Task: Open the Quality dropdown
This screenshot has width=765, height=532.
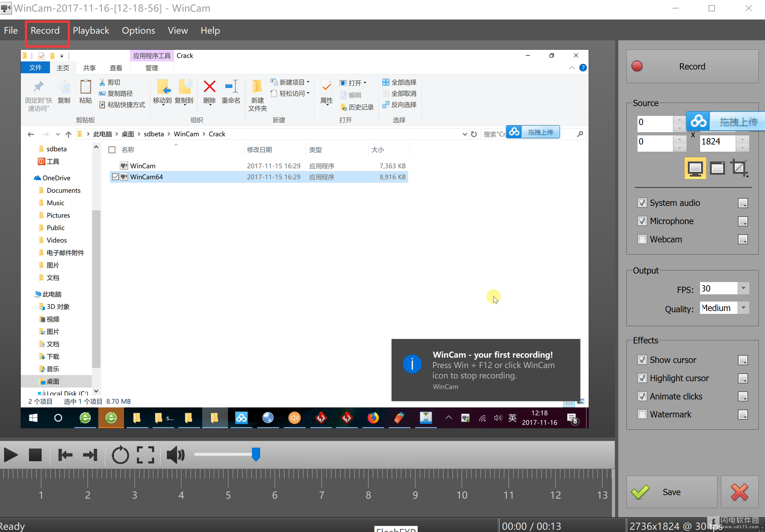Action: click(x=743, y=308)
